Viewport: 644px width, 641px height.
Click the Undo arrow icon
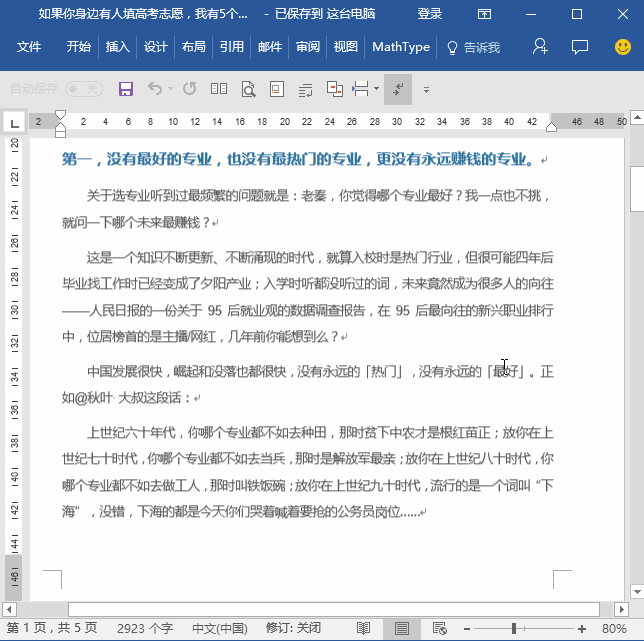(x=155, y=89)
